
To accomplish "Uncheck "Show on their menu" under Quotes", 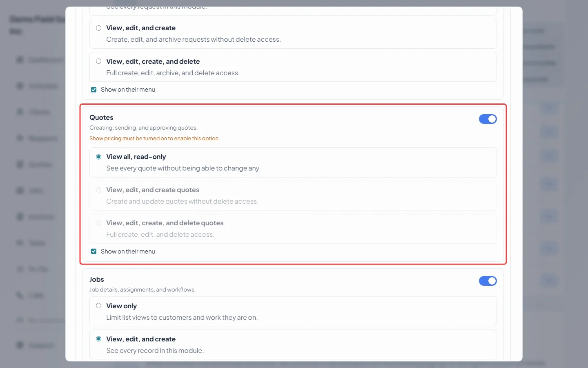I will 94,251.
